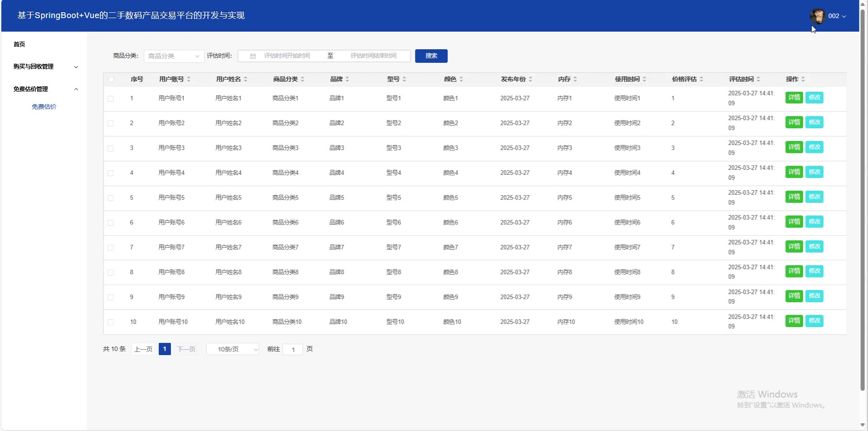The width and height of the screenshot is (868, 431).
Task: Go to 首页 in the sidebar
Action: (x=19, y=44)
